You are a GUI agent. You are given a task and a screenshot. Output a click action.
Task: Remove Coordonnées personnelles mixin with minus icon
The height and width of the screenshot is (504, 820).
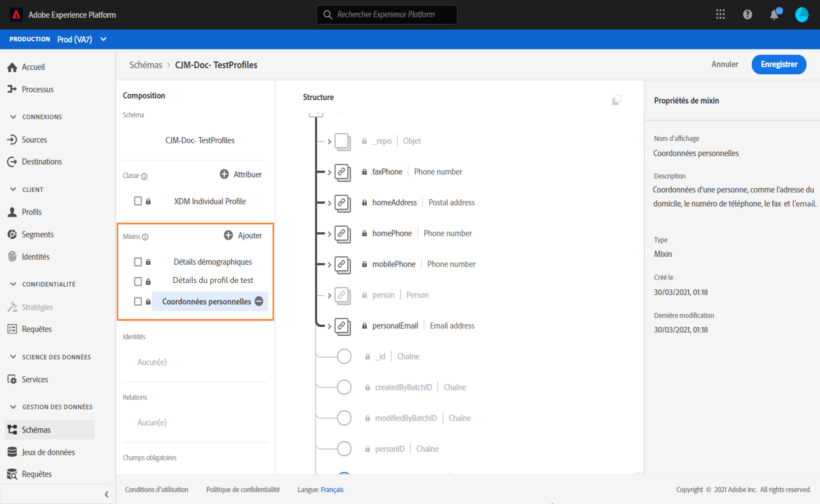[x=259, y=301]
